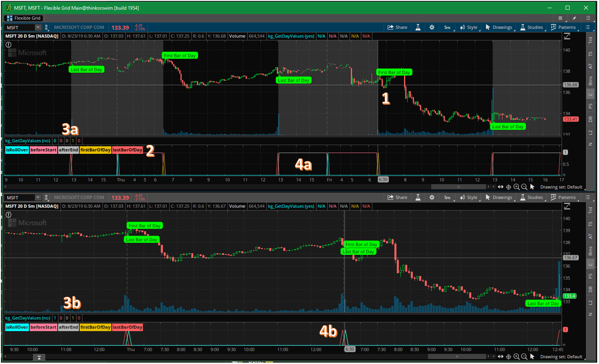Open the DB sidebar tab of the upper chart
The image size is (599, 364).
pos(591,120)
